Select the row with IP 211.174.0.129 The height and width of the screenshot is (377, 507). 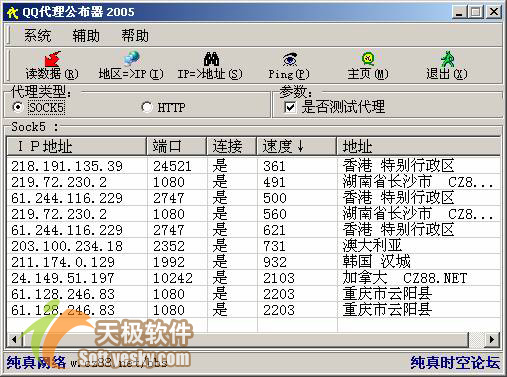(x=253, y=262)
